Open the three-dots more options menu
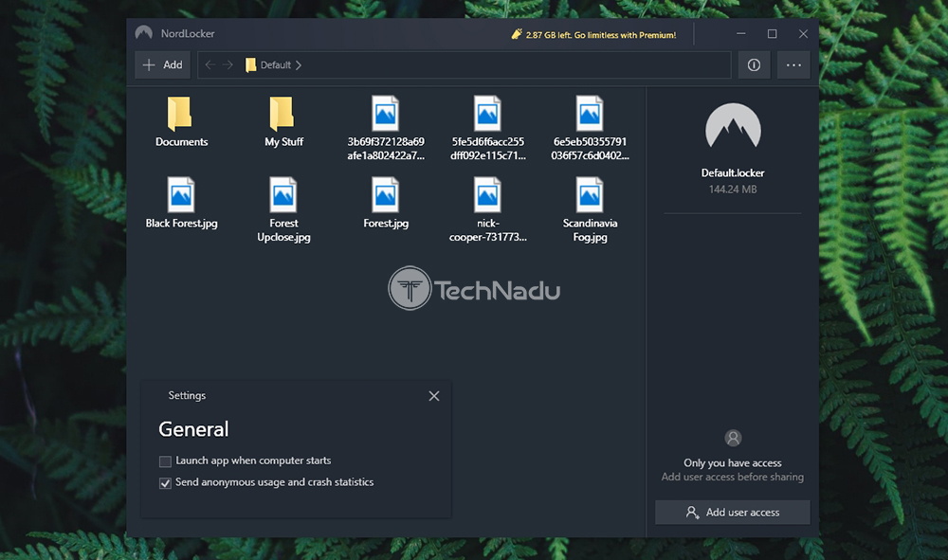The width and height of the screenshot is (948, 560). [793, 64]
